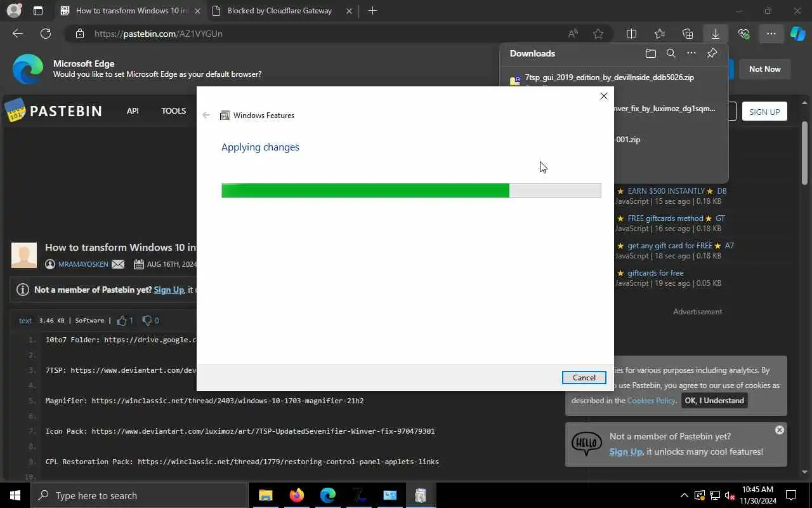Screen dimensions: 812x508
Task: Open the notification center icon
Action: pyautogui.click(x=791, y=495)
